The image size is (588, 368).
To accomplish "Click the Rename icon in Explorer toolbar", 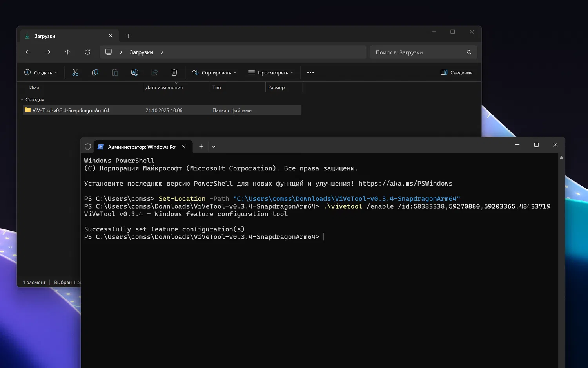I will pos(134,72).
